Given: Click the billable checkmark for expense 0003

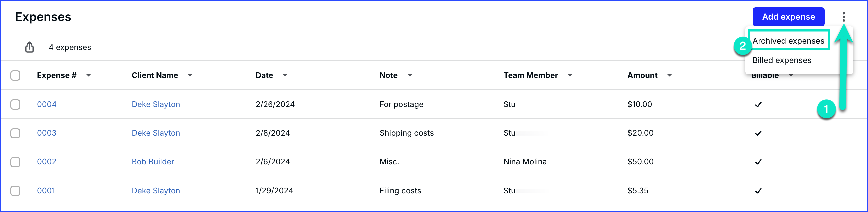Looking at the screenshot, I should point(758,133).
